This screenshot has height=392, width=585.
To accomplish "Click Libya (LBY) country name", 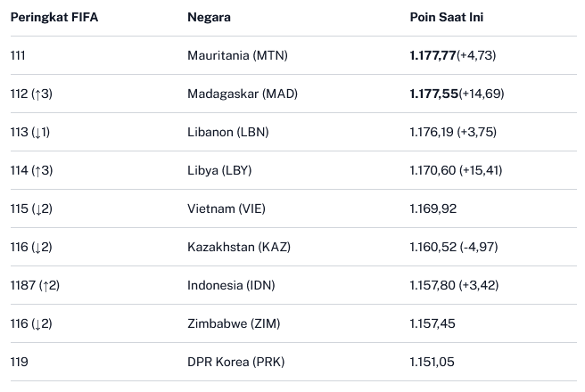I will tap(220, 170).
